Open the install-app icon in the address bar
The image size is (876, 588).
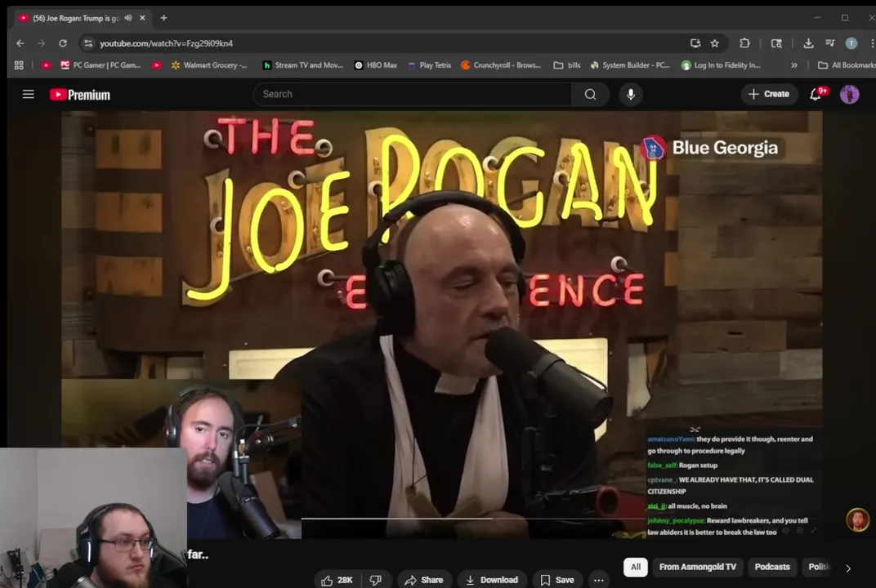[x=695, y=43]
